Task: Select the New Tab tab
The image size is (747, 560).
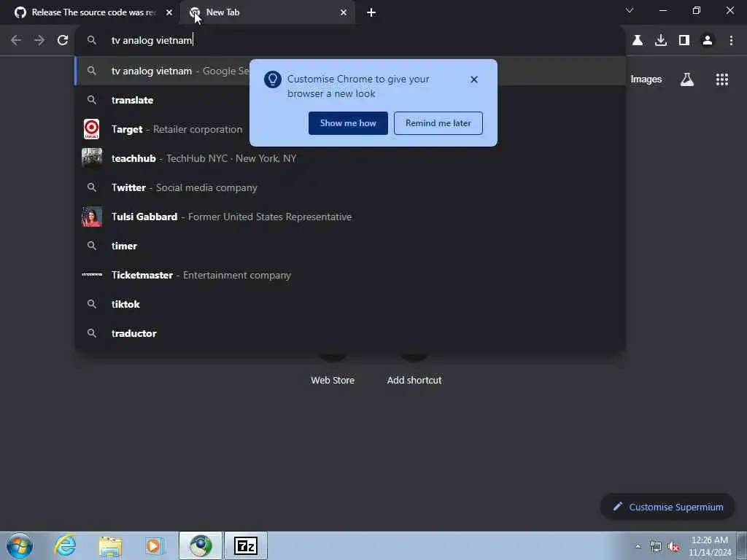Action: coord(268,12)
